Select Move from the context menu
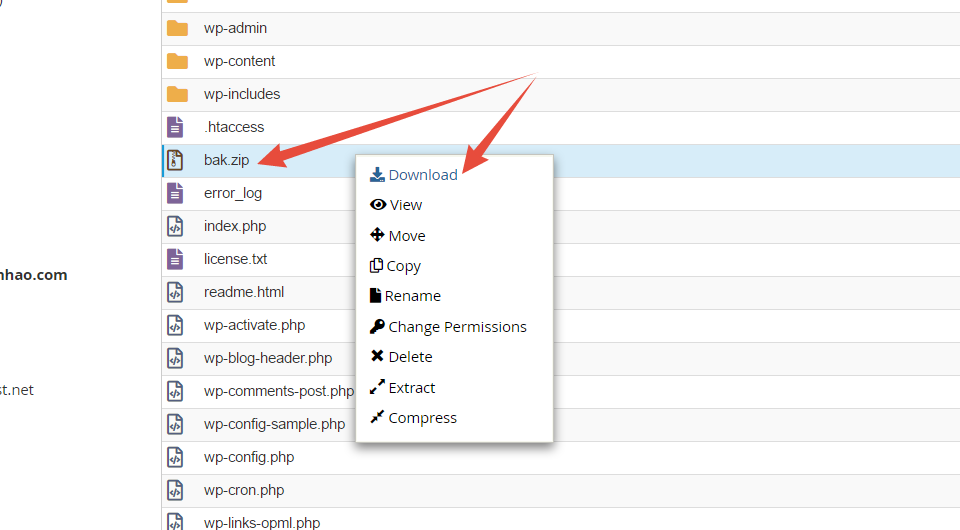 coord(397,236)
